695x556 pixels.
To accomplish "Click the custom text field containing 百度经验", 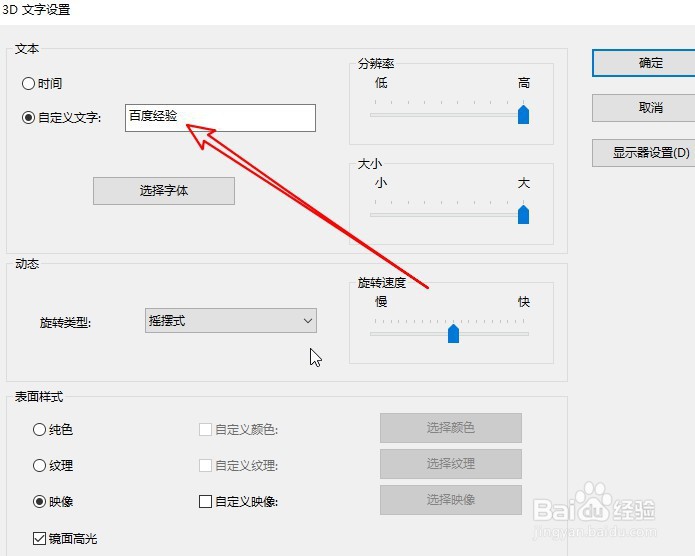I will (x=220, y=118).
